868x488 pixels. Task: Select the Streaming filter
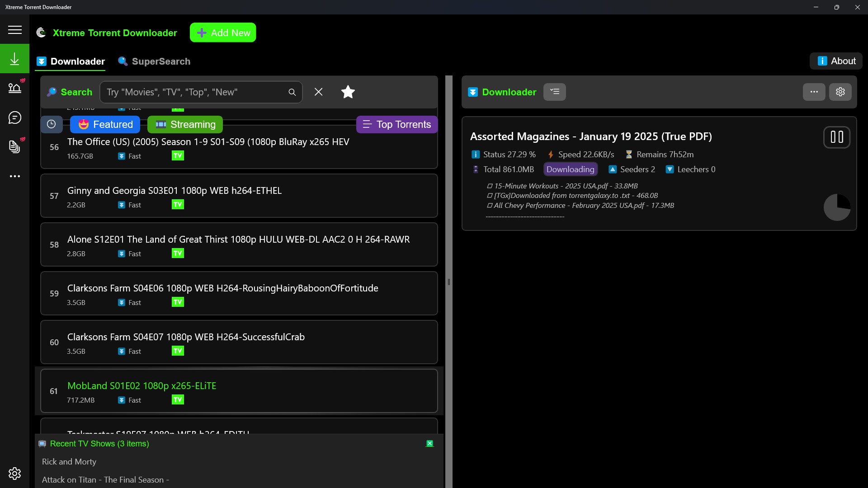pos(185,124)
